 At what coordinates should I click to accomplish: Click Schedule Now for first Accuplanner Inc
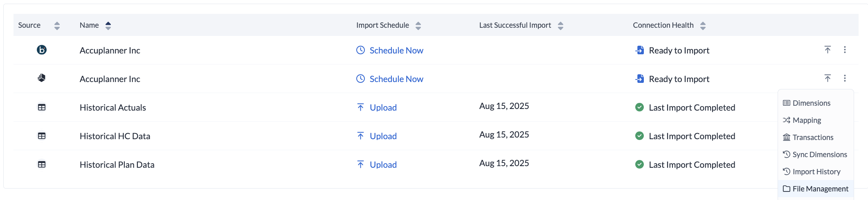tap(396, 51)
